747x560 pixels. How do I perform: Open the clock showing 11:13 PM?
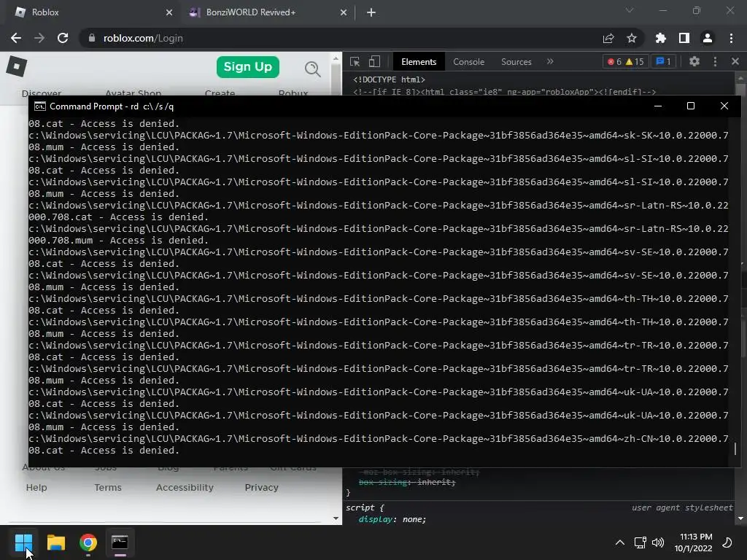pyautogui.click(x=693, y=542)
